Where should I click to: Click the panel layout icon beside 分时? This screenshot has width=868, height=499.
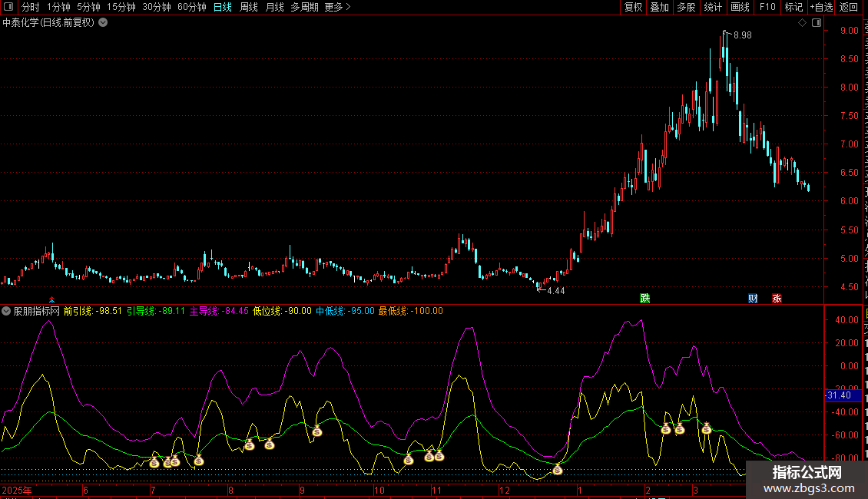pyautogui.click(x=9, y=8)
